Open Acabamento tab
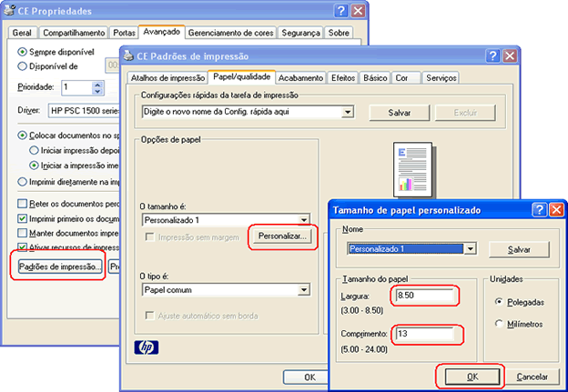This screenshot has width=568, height=392. 300,78
